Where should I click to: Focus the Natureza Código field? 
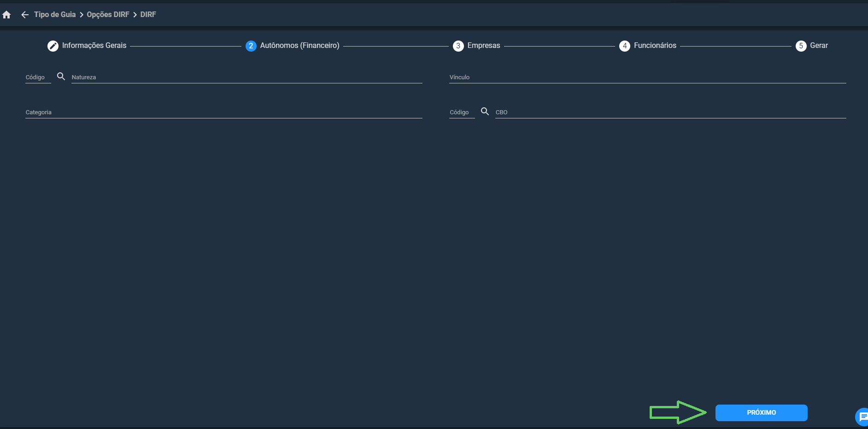38,77
